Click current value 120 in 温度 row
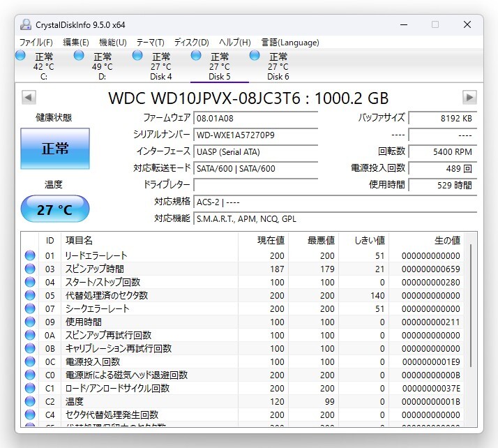The height and width of the screenshot is (448, 498). pos(277,402)
